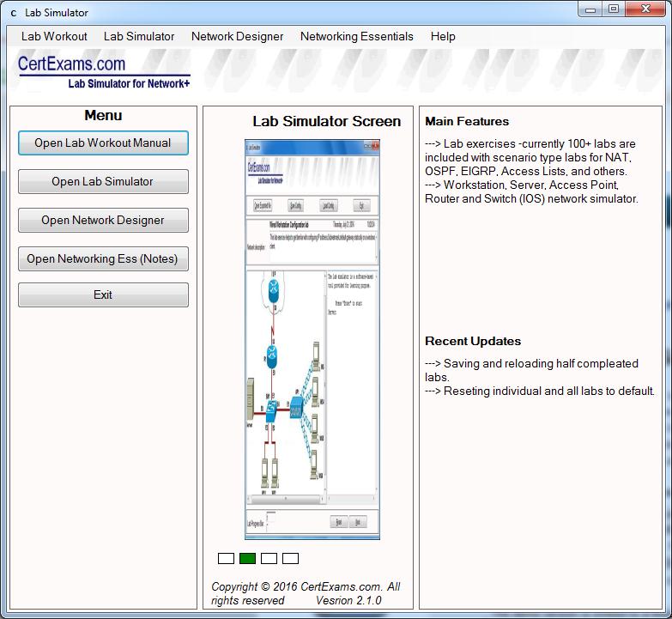Click the application icon in title bar
672x619 pixels.
pos(13,13)
